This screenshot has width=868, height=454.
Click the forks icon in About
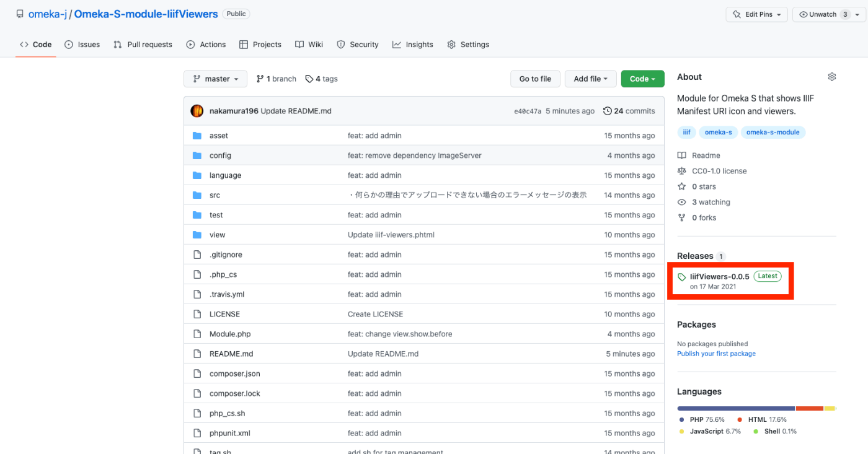pos(682,217)
